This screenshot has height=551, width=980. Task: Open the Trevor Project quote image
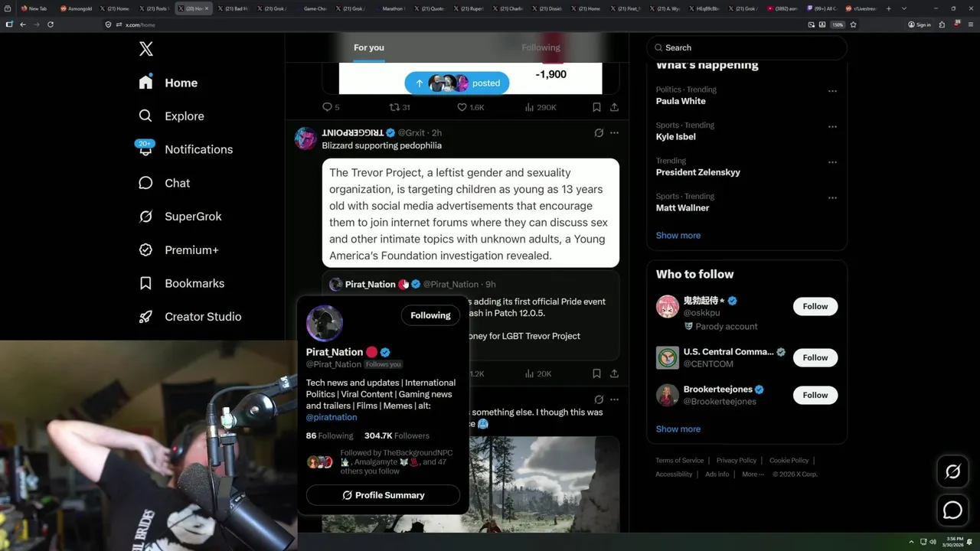(471, 213)
